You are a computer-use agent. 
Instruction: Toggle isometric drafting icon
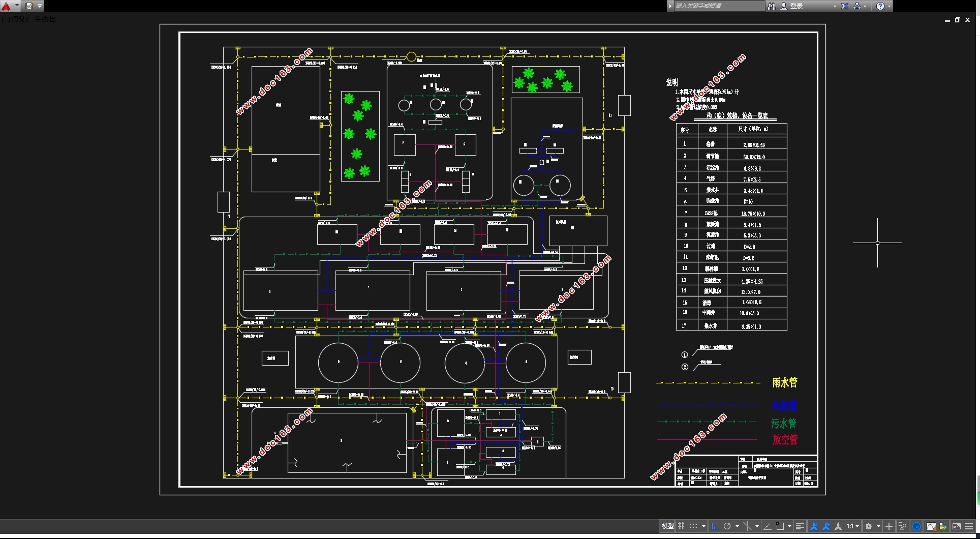747,526
